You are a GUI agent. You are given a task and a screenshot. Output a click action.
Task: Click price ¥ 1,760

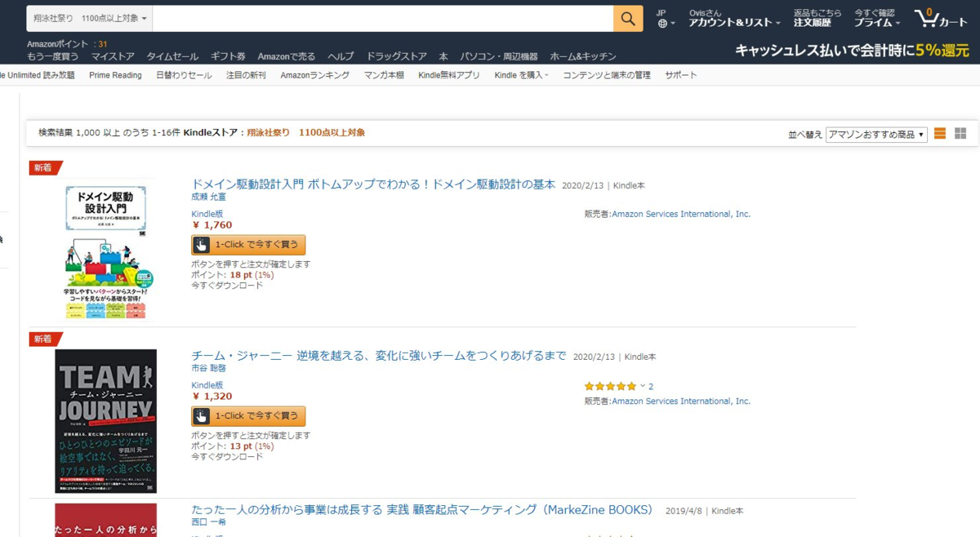(x=212, y=225)
